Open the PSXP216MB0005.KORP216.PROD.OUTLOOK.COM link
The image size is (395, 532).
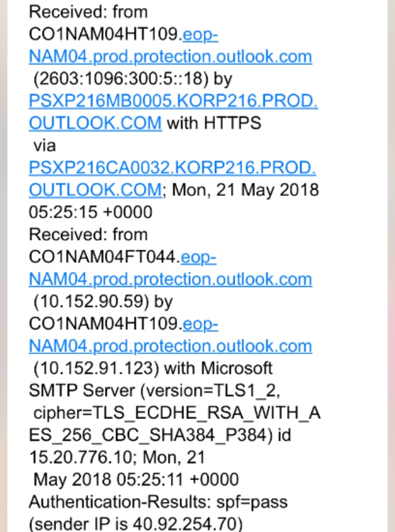(x=173, y=112)
